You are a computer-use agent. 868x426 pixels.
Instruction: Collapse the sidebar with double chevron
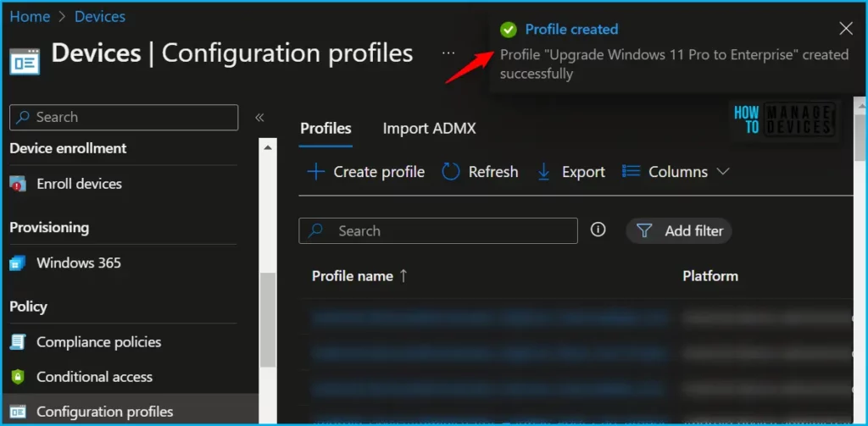[259, 117]
